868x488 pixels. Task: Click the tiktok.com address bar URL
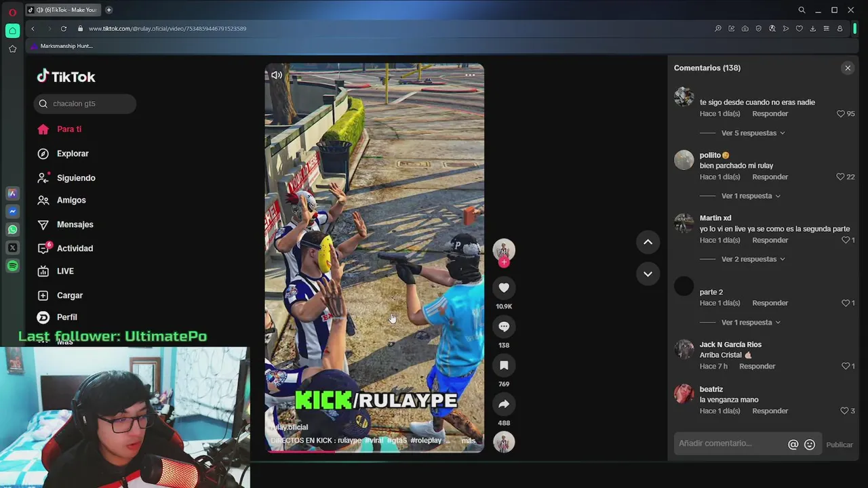click(x=167, y=28)
